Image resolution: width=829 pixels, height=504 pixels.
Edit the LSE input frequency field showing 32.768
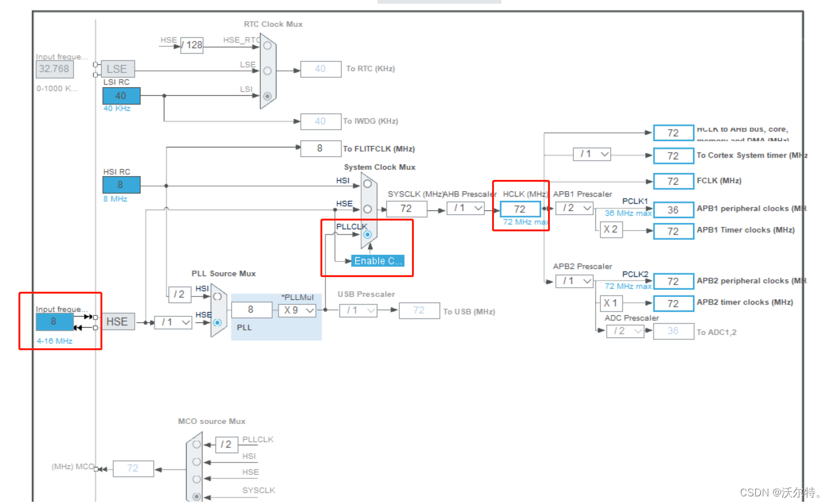click(x=54, y=69)
